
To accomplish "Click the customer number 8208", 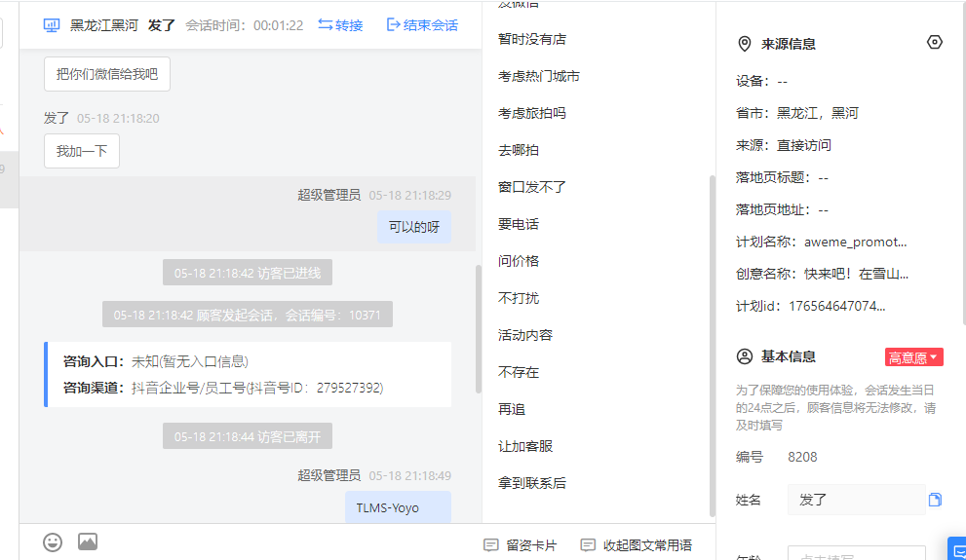I will [802, 457].
